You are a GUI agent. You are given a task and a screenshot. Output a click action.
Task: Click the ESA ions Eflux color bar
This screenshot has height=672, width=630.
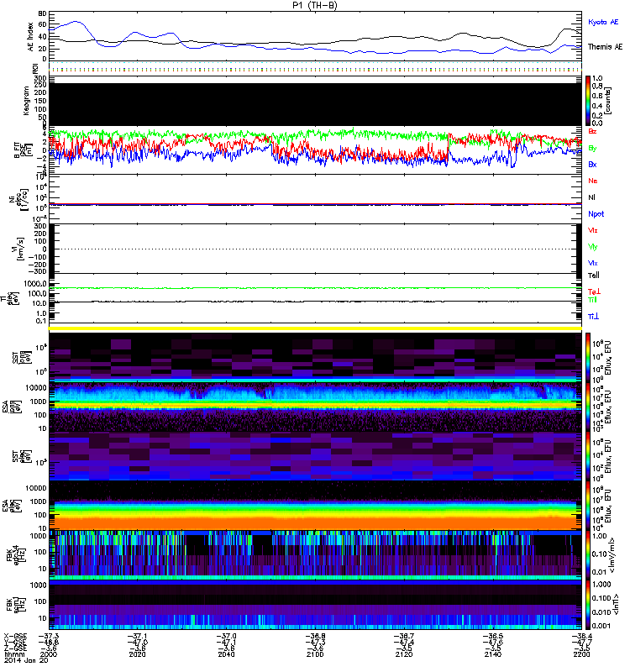coord(589,407)
